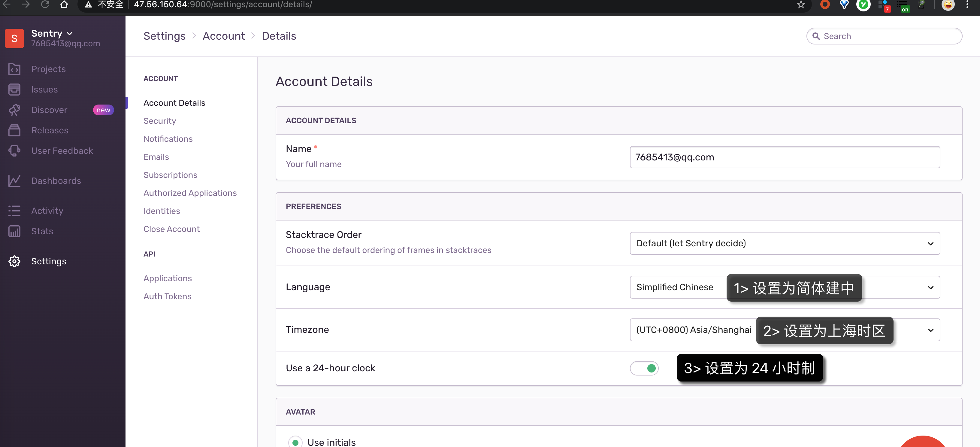Expand the Timezone dropdown arrow

[x=930, y=330]
